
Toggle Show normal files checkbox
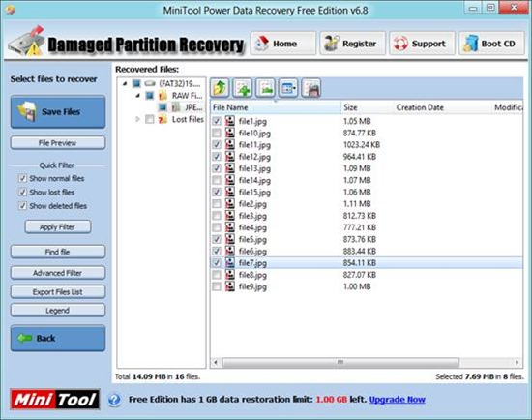[22, 178]
